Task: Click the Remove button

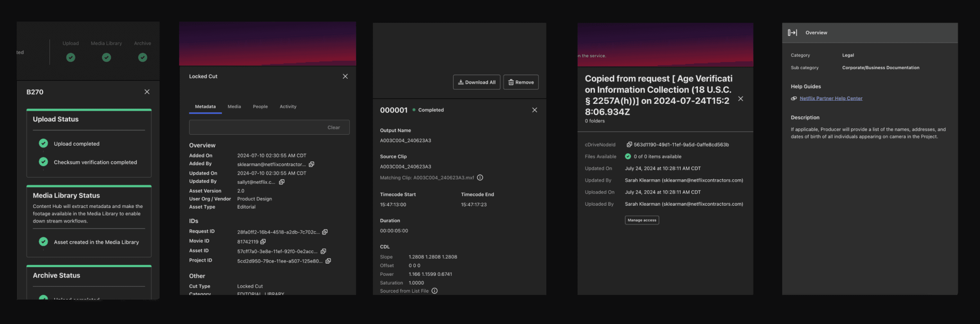Action: pos(521,82)
